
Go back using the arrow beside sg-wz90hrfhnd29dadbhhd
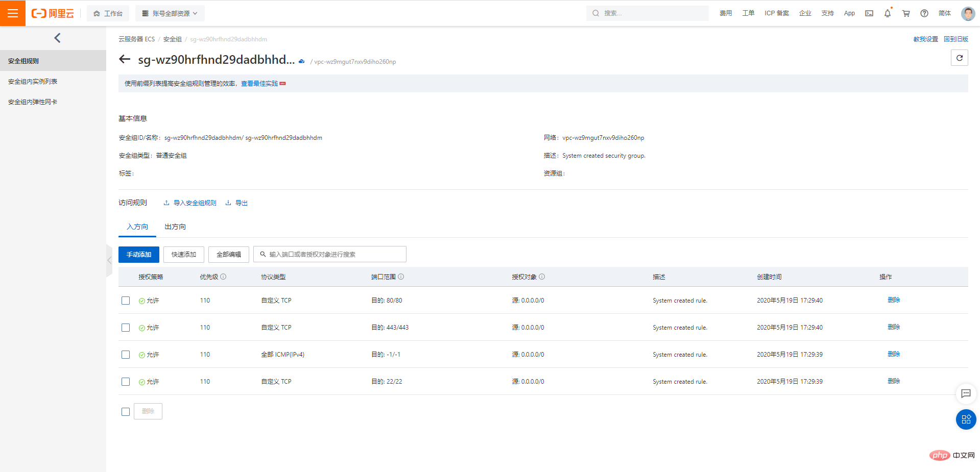pyautogui.click(x=125, y=59)
